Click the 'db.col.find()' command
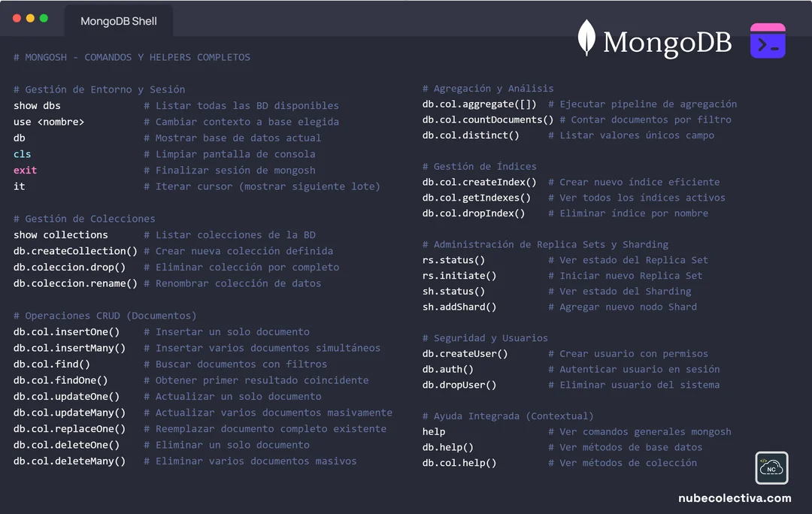Screen dimensions: 812x514 click(x=52, y=364)
